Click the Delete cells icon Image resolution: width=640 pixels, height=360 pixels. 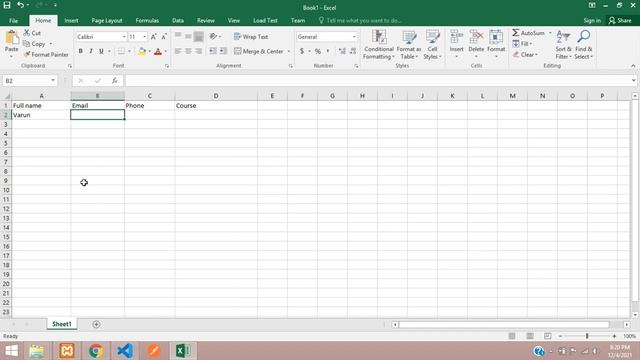pyautogui.click(x=476, y=38)
